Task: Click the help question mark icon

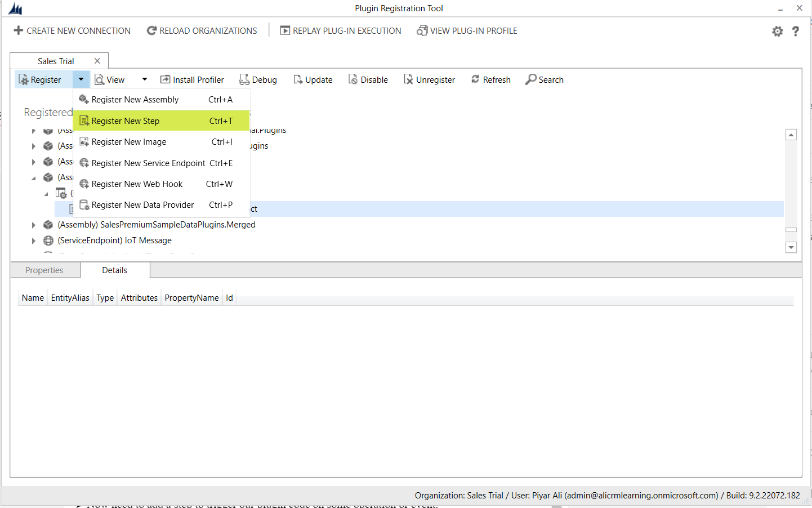Action: click(796, 32)
